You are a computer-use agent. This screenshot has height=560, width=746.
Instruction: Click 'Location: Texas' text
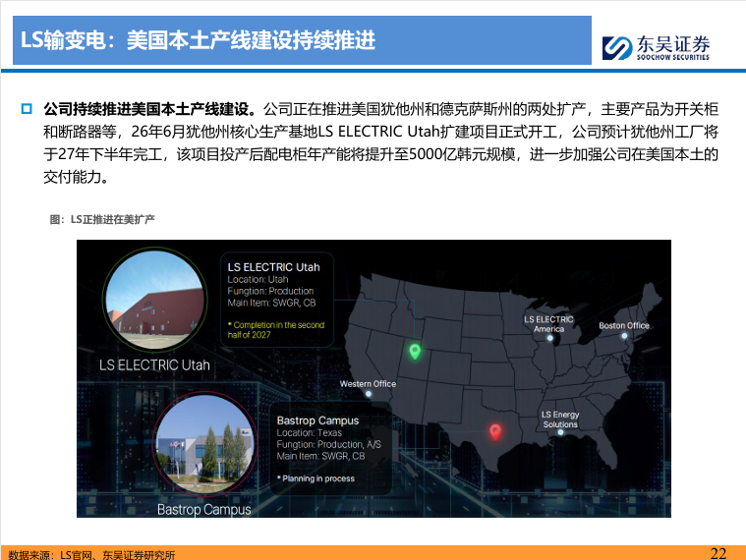click(x=310, y=433)
